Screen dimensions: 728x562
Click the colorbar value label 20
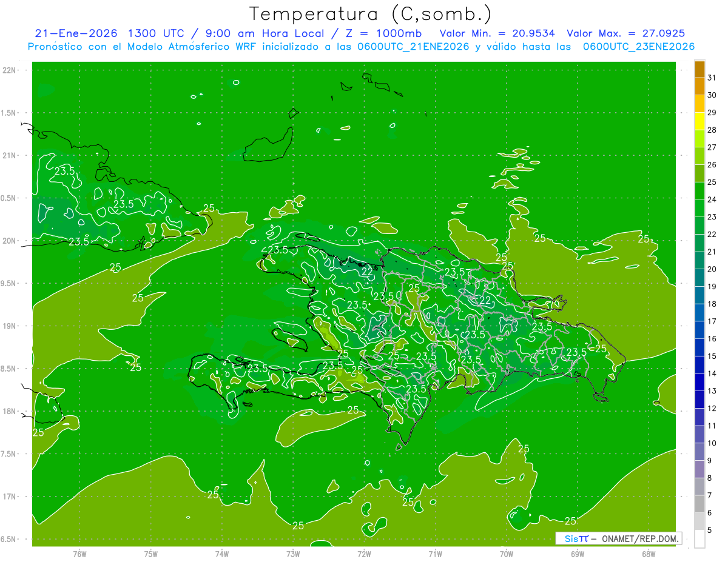[712, 269]
